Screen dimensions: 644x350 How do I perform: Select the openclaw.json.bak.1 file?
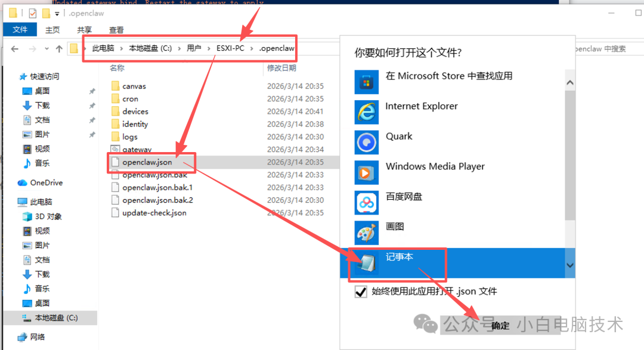(x=157, y=188)
